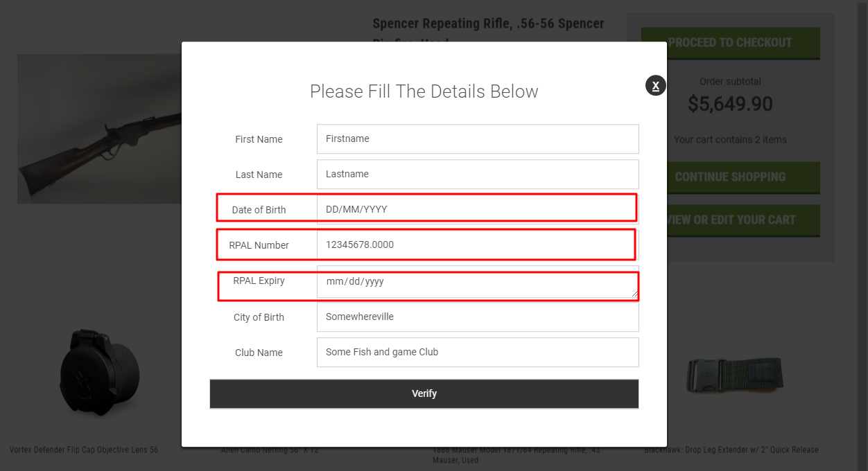
Task: Open the 1888 Mauser Repeating Rifle link
Action: tap(517, 455)
